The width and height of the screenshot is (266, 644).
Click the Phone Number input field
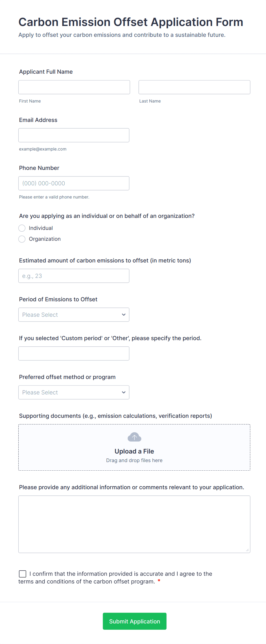point(74,183)
